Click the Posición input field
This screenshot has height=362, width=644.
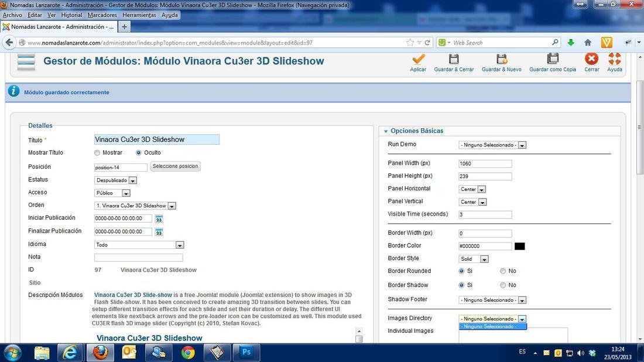click(x=121, y=168)
